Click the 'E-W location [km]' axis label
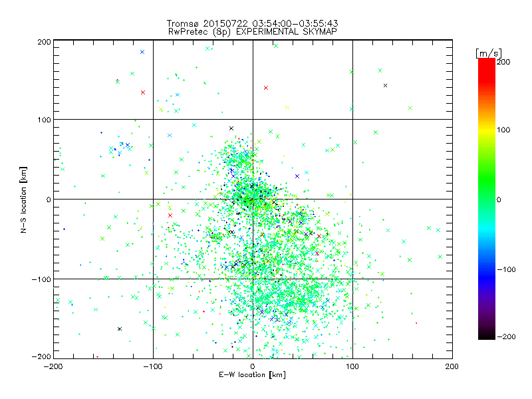Screen dimensions: 532x399 click(x=252, y=374)
